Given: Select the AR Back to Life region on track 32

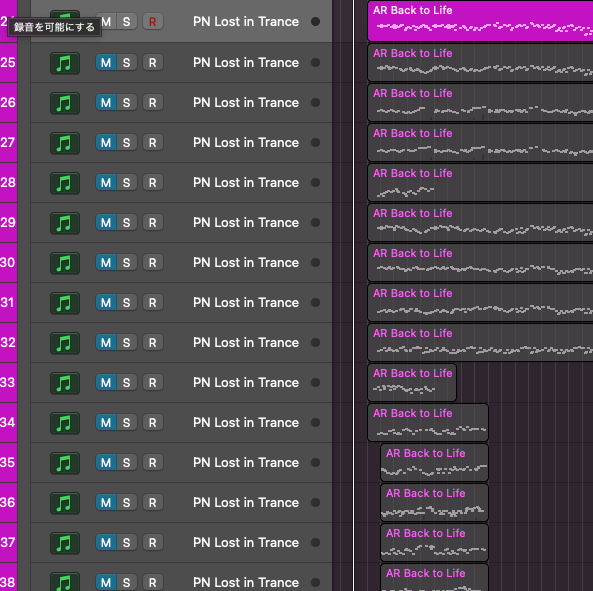Looking at the screenshot, I should tap(480, 343).
